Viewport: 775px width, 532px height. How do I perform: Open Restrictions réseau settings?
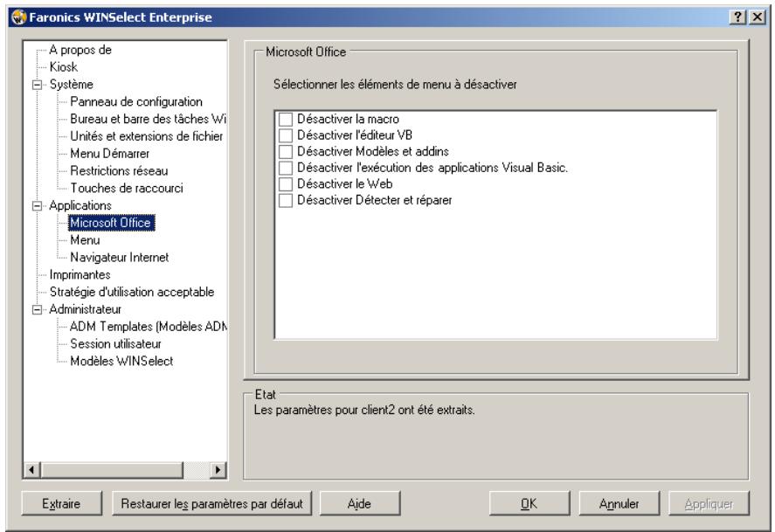(119, 171)
